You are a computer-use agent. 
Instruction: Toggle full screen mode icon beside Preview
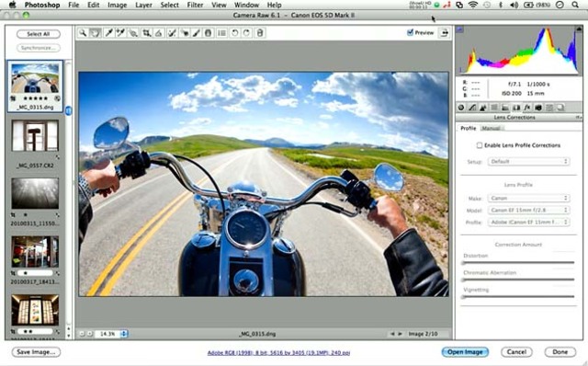445,33
